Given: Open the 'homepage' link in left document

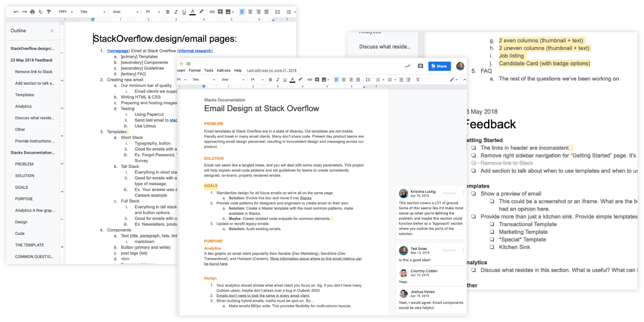Looking at the screenshot, I should [118, 51].
